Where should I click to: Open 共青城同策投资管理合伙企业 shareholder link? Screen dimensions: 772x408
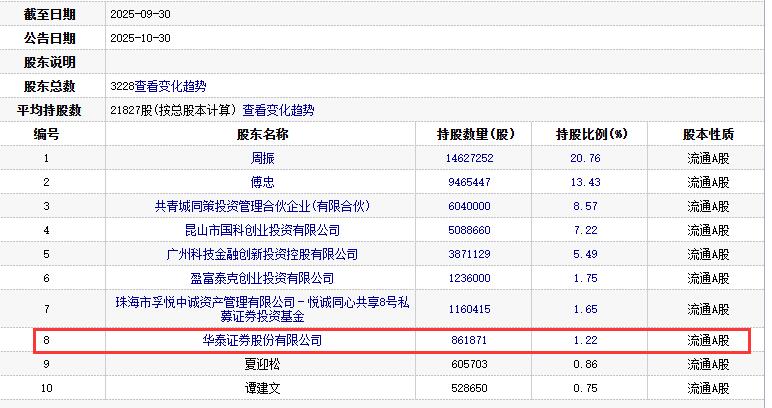click(263, 206)
